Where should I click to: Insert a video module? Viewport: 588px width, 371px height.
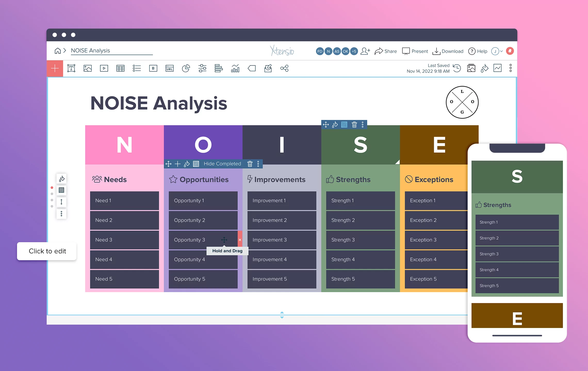pyautogui.click(x=104, y=69)
